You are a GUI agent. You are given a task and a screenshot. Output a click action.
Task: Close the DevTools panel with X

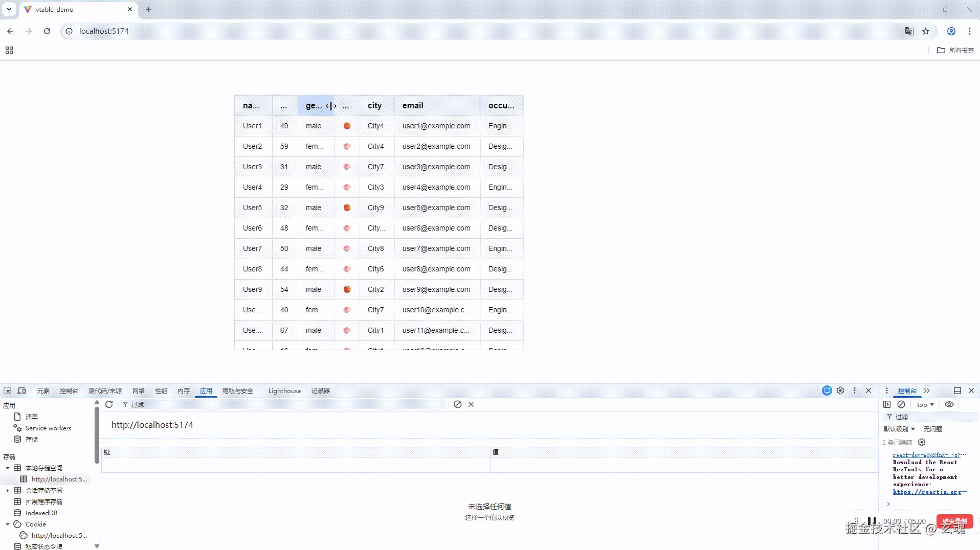click(x=868, y=391)
